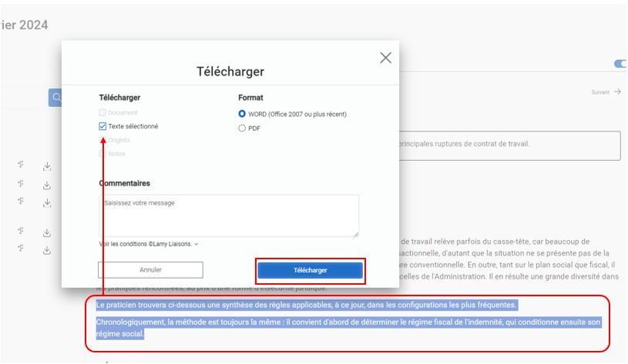Click the Saisissez votre message comment field
Viewport: 628px width, 364px height.
[x=228, y=215]
